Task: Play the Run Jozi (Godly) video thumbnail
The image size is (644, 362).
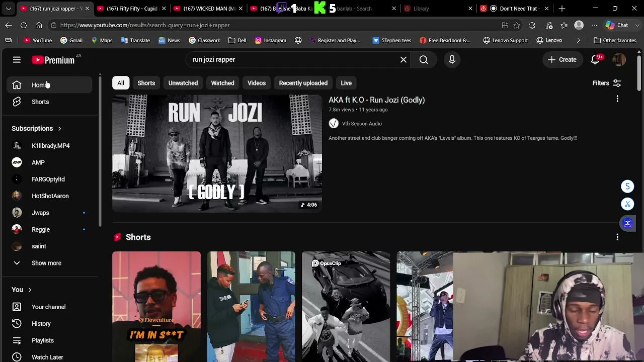Action: pos(217,153)
